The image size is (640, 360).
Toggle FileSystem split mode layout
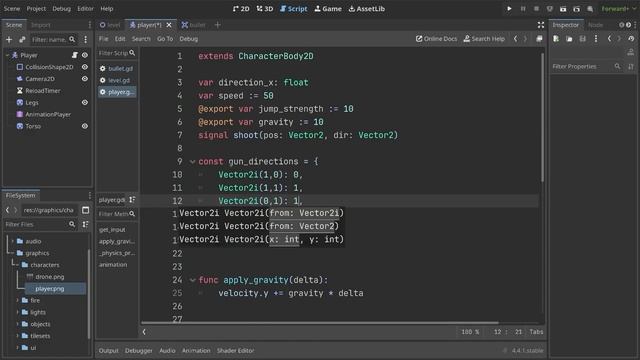(x=85, y=210)
